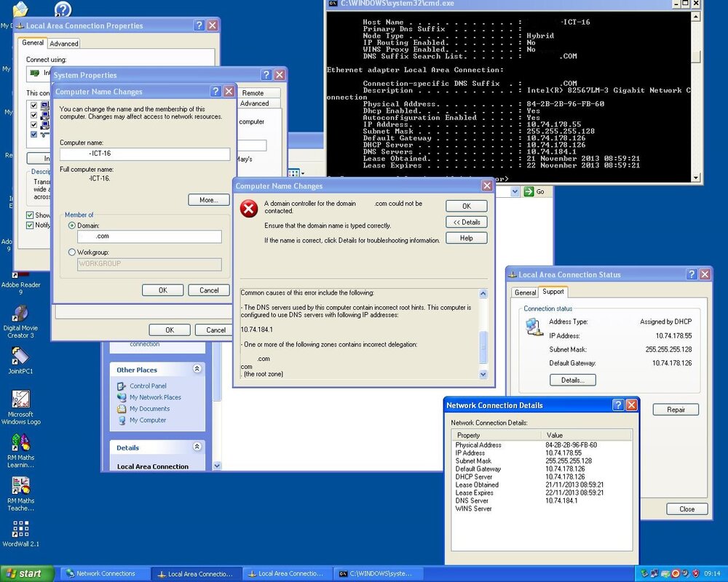Click the cmd.exe window title bar icon
This screenshot has width=728, height=582.
(x=333, y=3)
